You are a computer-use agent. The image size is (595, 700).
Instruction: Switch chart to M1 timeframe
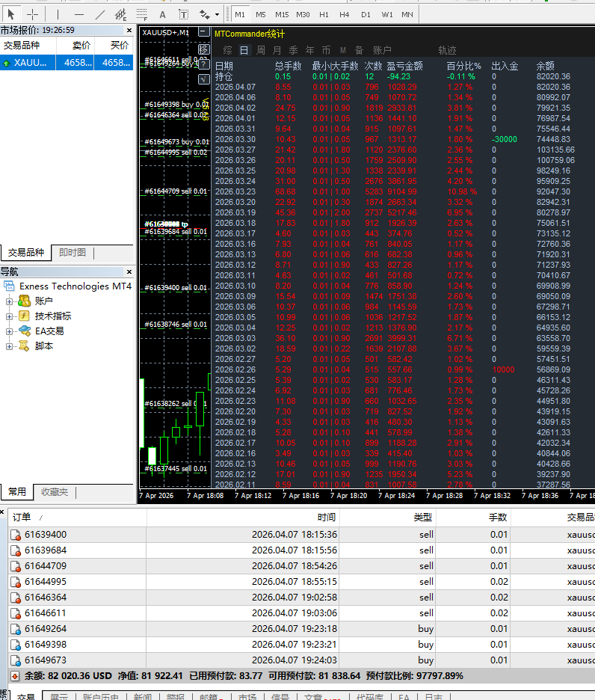[240, 14]
